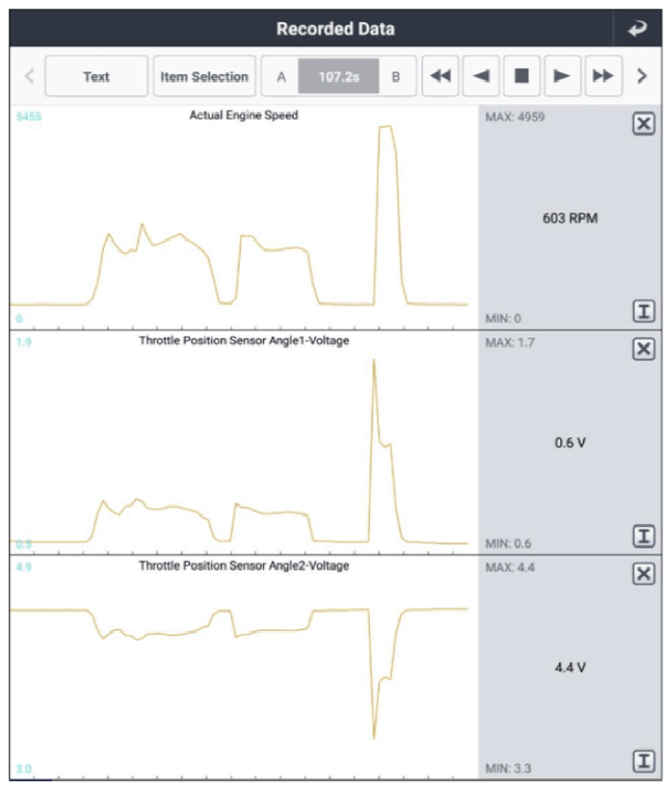
Task: Click the Engine Speed peak on graph
Action: click(x=385, y=127)
